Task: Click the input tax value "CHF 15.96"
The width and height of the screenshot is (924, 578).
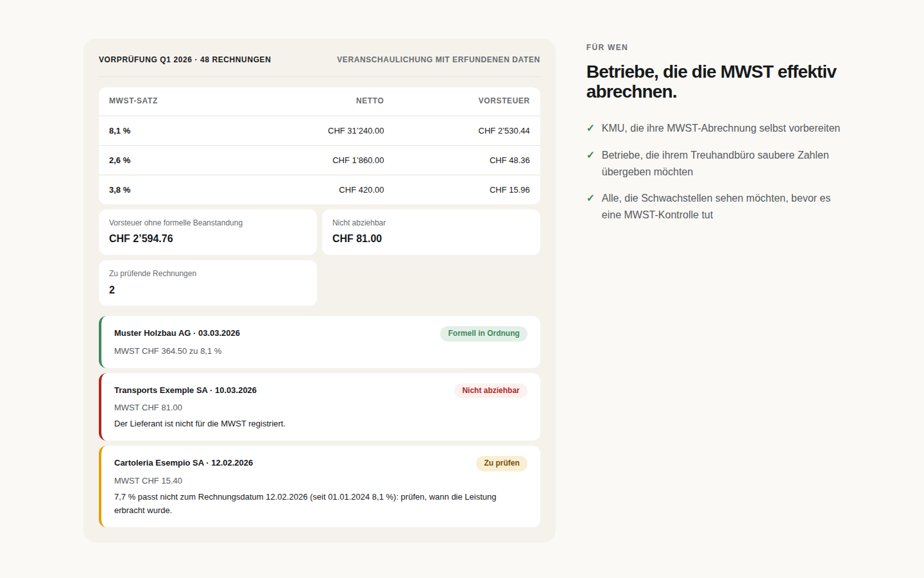Action: click(x=509, y=190)
